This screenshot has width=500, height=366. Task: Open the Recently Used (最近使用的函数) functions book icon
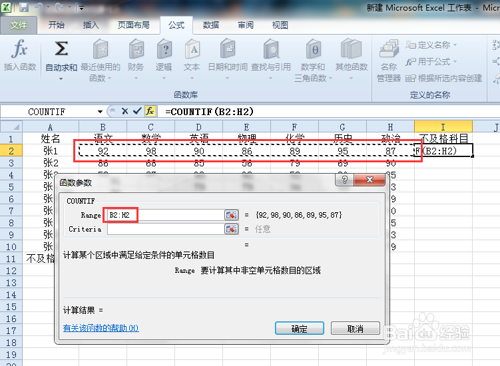tap(100, 49)
